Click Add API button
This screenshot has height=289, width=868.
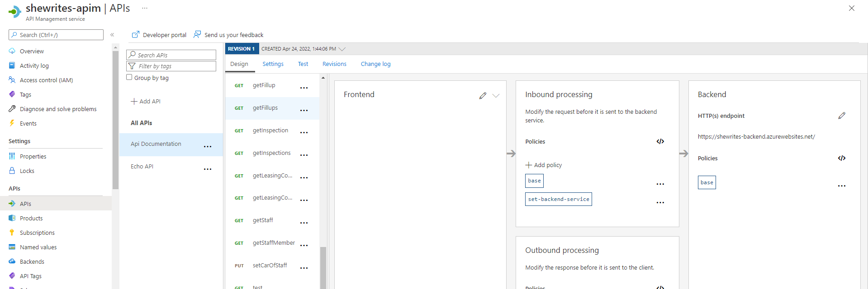(146, 101)
